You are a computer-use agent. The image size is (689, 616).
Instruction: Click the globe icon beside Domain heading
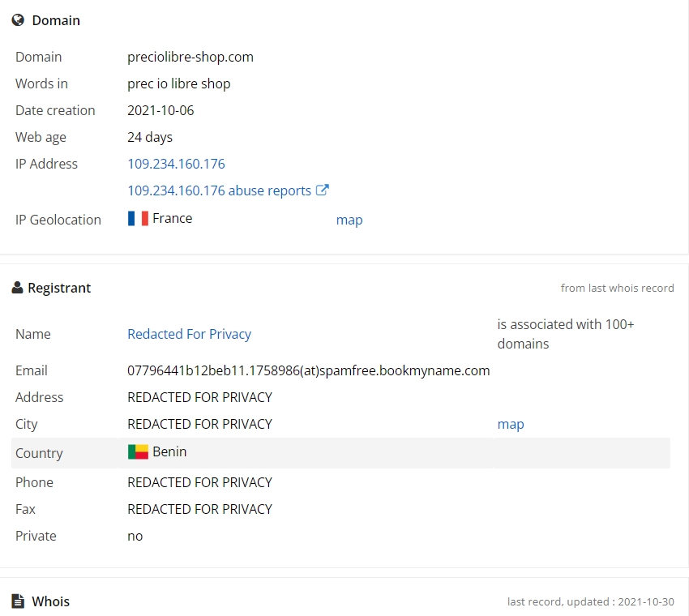pyautogui.click(x=18, y=20)
